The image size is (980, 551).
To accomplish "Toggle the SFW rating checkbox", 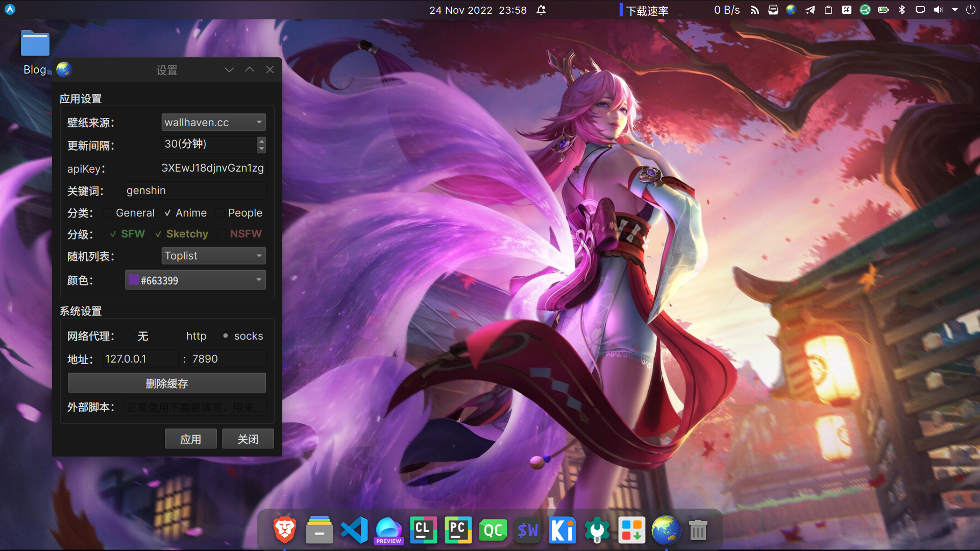I will 113,234.
